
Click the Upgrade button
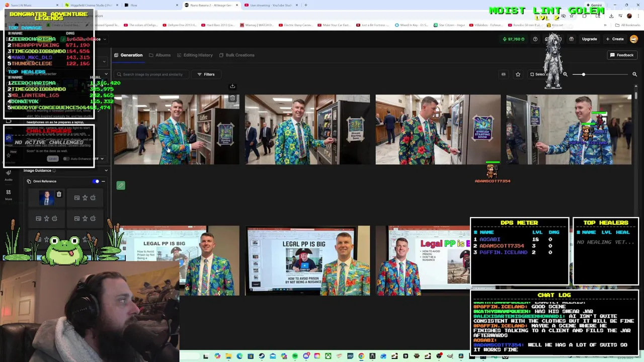tap(589, 39)
